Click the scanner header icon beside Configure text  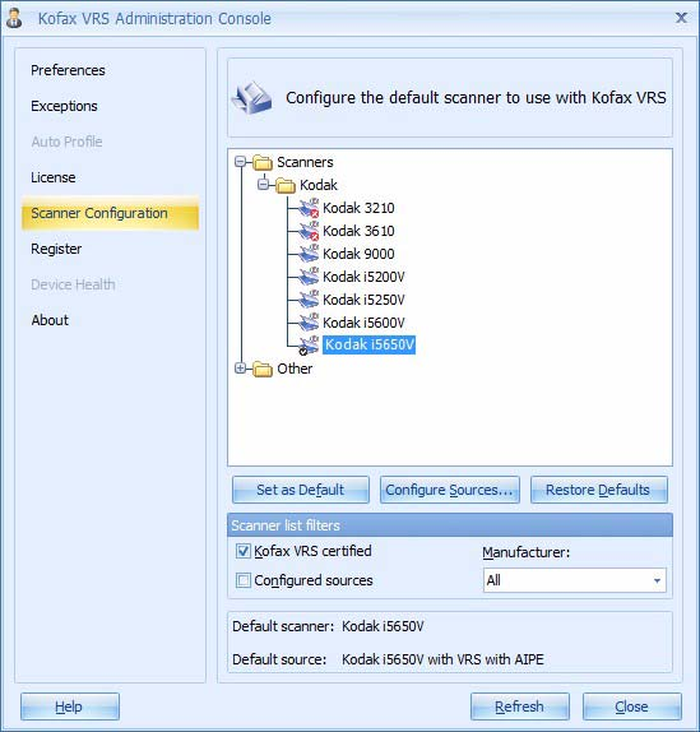[x=252, y=98]
